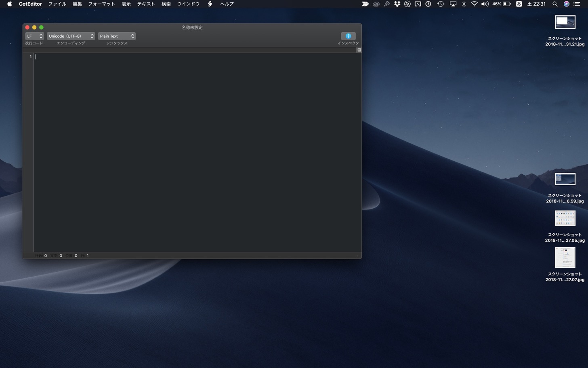Click the Siri menu bar icon
Screen dimensions: 588x368
[567, 4]
